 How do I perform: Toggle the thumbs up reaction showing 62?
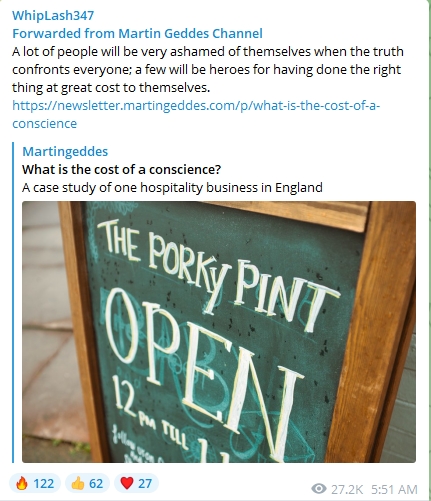click(x=87, y=483)
